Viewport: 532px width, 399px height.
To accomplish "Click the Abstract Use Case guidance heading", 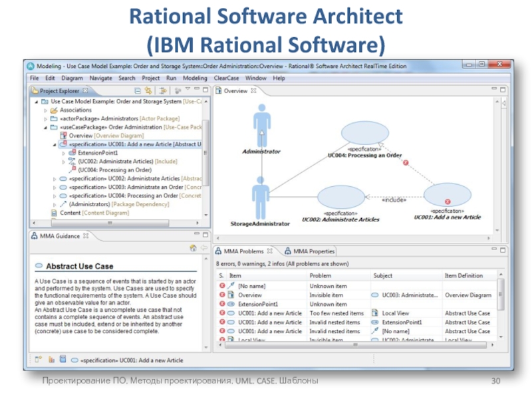I will [x=80, y=267].
